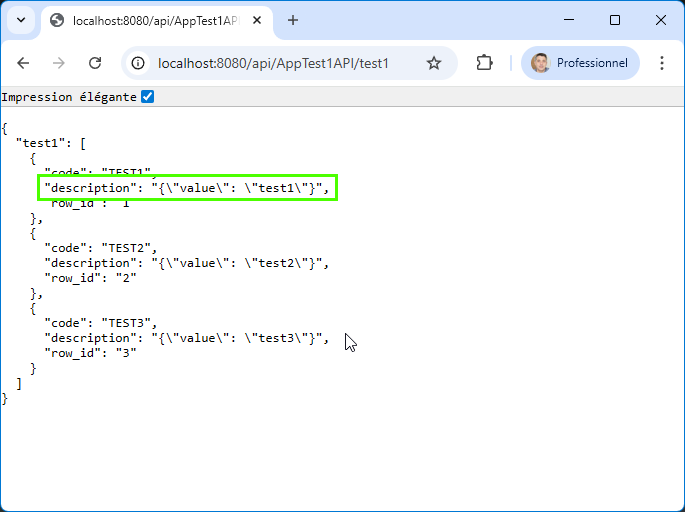Click the forward navigation arrow
Viewport: 685px width, 512px height.
click(59, 63)
